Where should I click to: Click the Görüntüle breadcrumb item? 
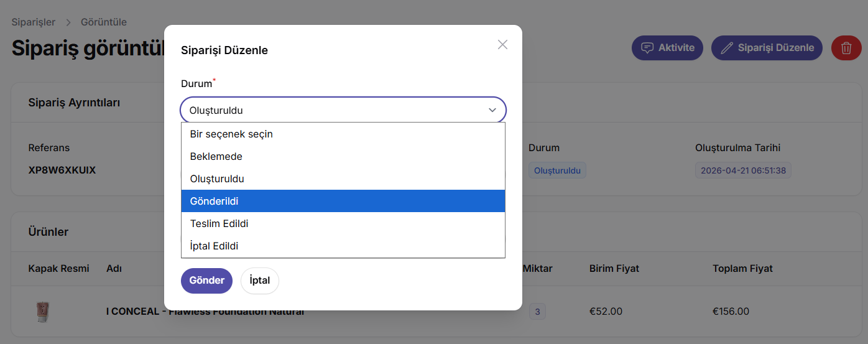[104, 22]
